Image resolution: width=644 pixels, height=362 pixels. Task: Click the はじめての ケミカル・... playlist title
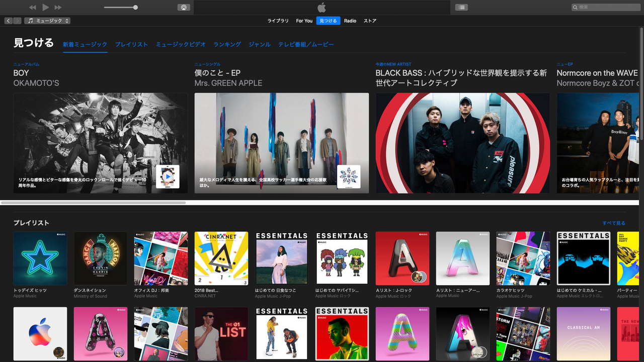(x=579, y=290)
